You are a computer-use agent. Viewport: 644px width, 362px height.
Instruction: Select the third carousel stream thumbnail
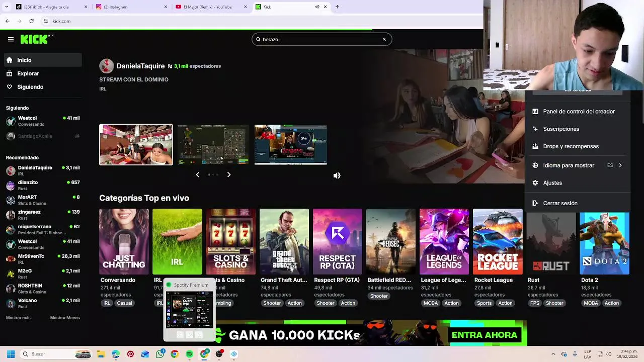(x=290, y=145)
